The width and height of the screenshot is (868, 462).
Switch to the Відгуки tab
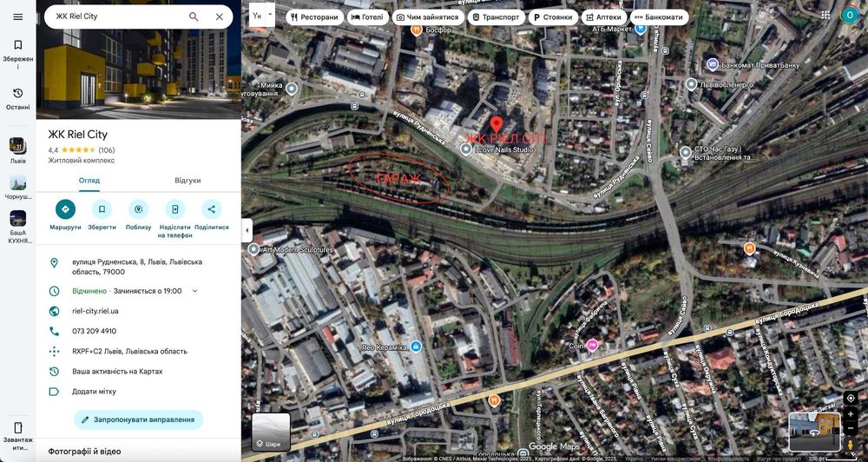[x=187, y=181]
